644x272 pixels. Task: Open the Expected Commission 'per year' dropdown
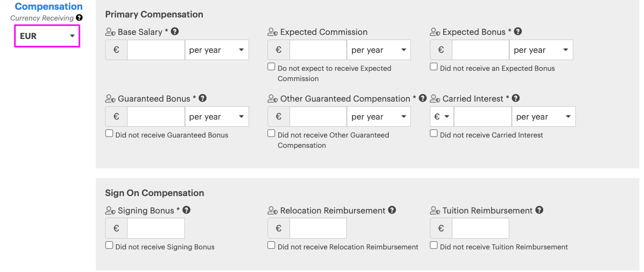tap(379, 50)
